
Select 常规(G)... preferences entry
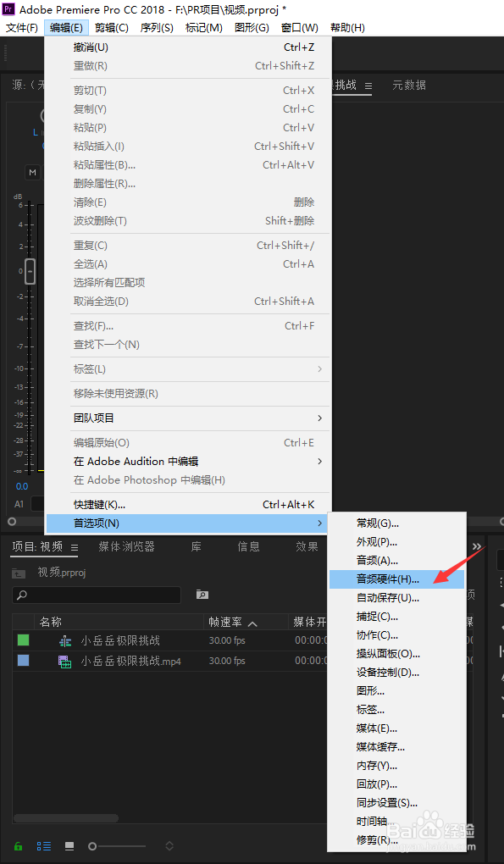(x=396, y=523)
